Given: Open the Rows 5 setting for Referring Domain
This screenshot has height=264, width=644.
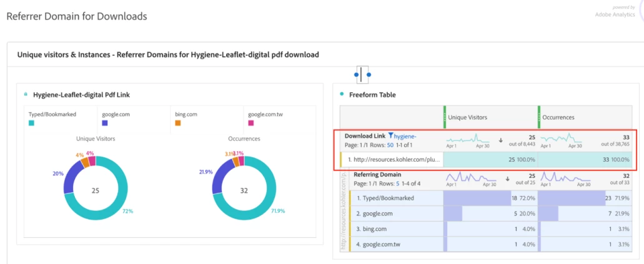Looking at the screenshot, I should point(397,183).
